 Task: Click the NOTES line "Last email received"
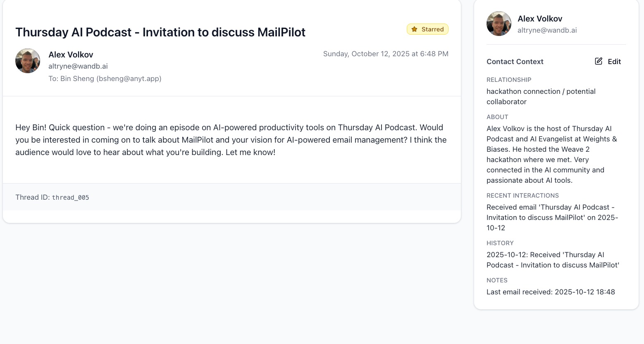click(x=551, y=292)
